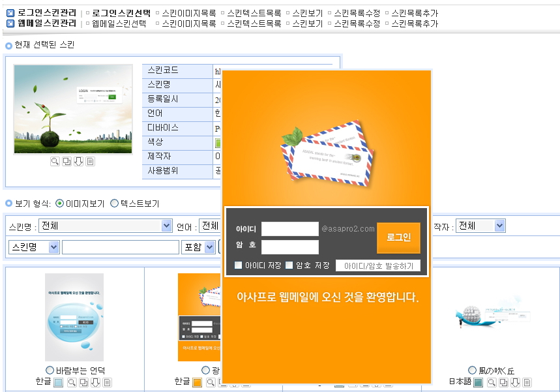Click the overlapping windows icon under the selected skin preview
This screenshot has width=560, height=392.
(67, 161)
